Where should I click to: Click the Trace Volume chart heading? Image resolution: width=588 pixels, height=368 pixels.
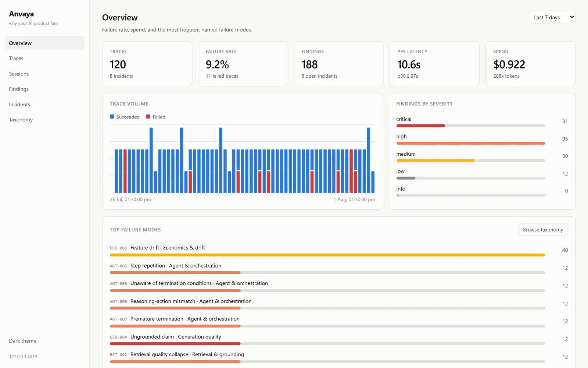[129, 104]
